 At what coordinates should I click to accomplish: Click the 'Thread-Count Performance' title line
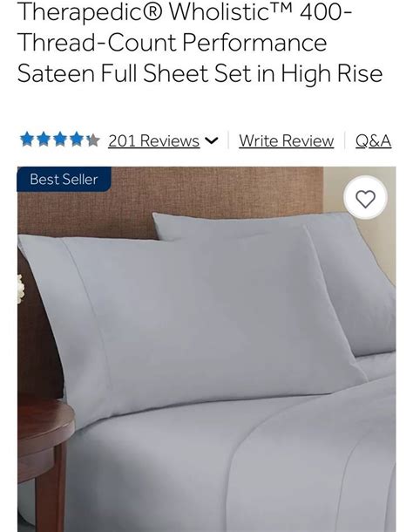pos(172,43)
